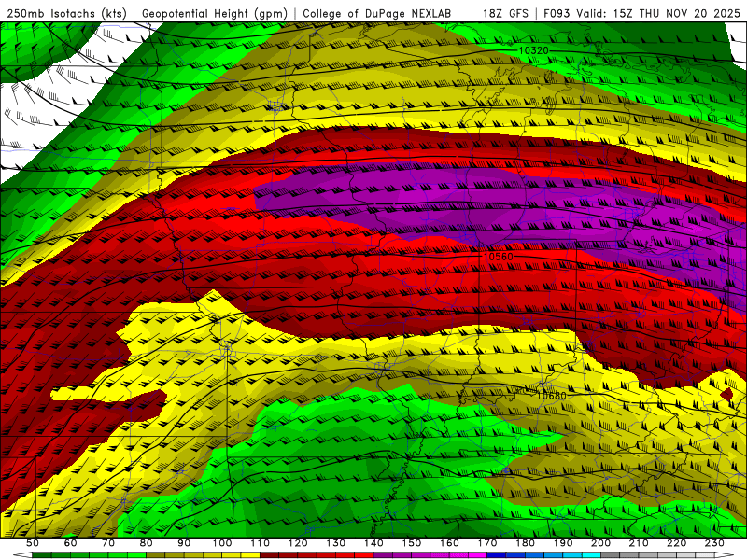
Task: Click the right arrow end of color bar
Action: tap(731, 555)
